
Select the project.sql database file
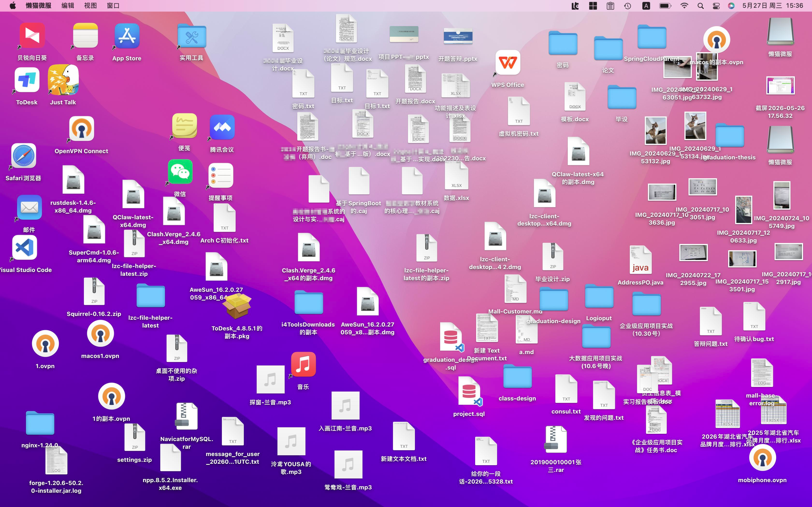click(x=469, y=391)
